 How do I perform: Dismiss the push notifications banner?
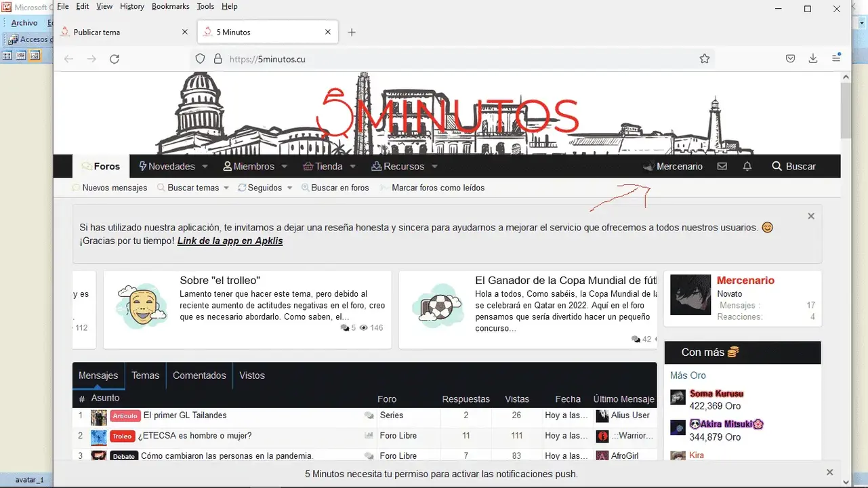tap(830, 472)
